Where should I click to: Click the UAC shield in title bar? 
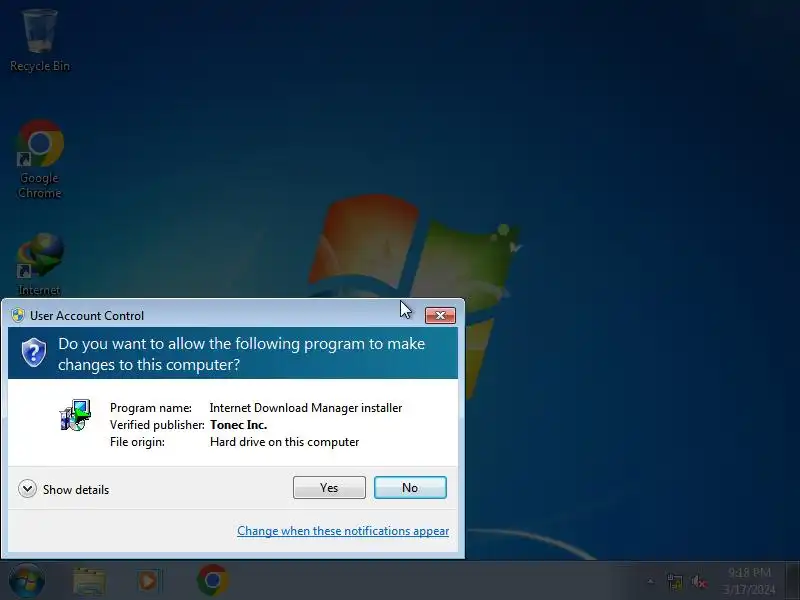[x=18, y=315]
